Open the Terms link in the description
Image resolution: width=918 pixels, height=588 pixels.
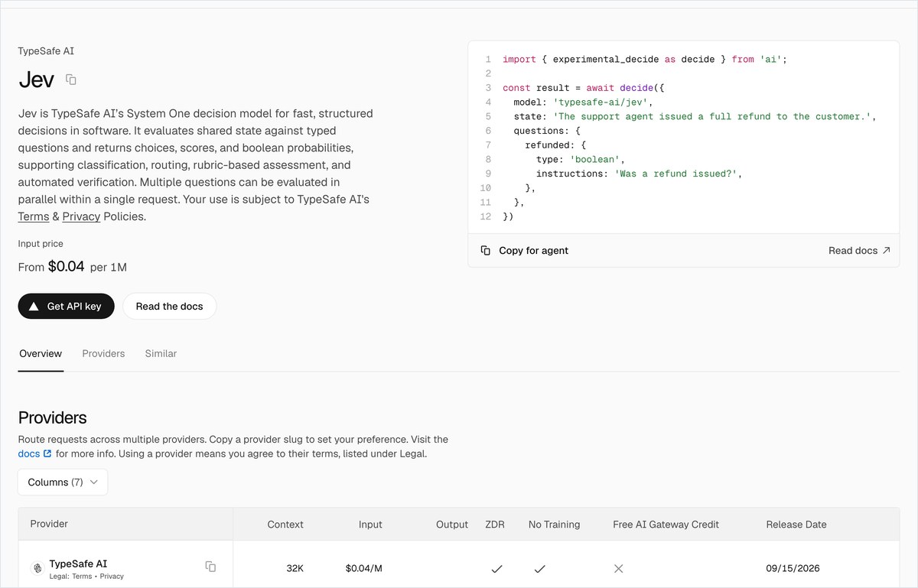(x=34, y=216)
